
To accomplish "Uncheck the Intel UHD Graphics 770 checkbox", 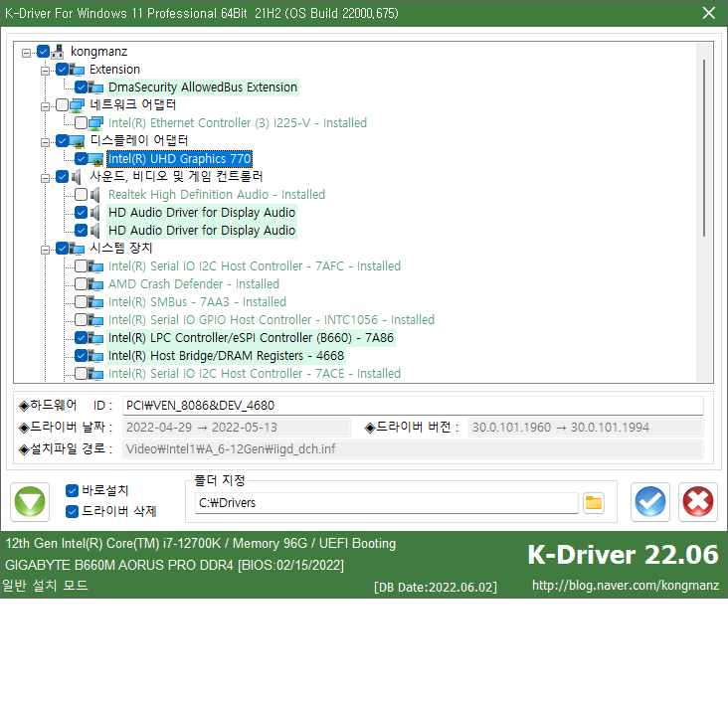I will [82, 159].
